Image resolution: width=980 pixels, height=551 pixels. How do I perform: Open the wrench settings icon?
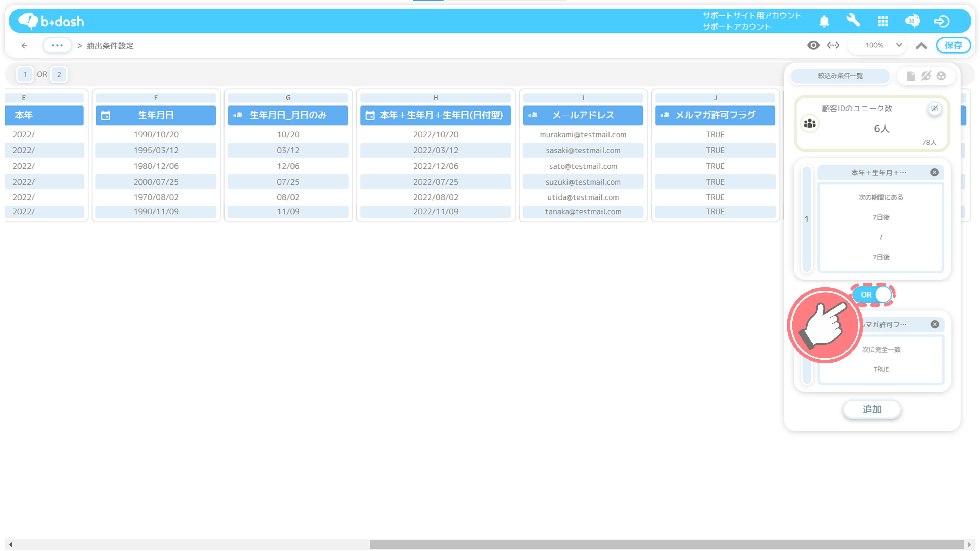(853, 20)
